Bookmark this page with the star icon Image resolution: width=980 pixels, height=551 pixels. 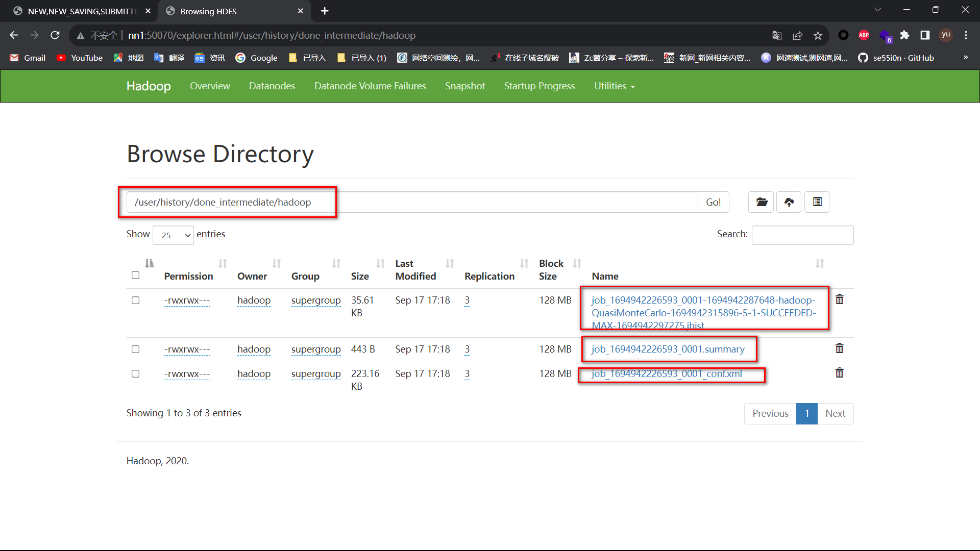[818, 35]
